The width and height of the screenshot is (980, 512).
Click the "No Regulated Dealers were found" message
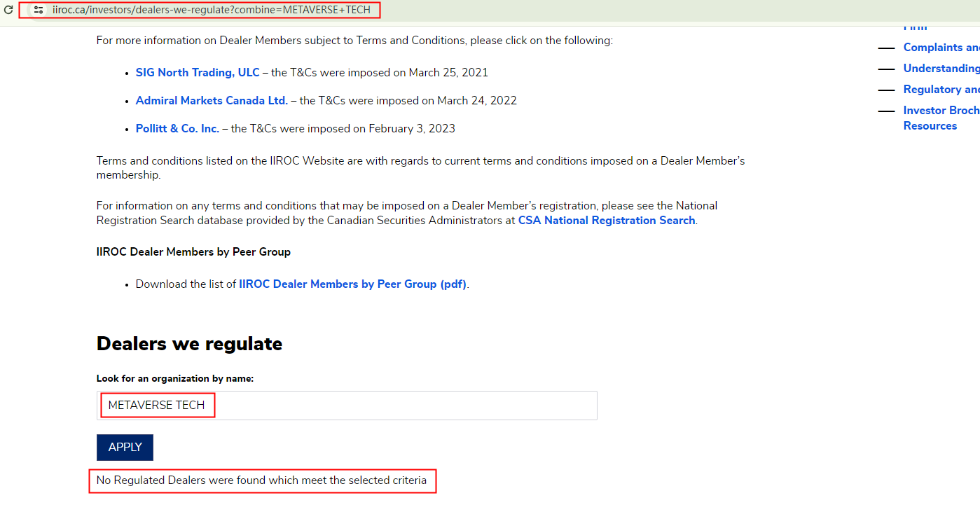[261, 480]
